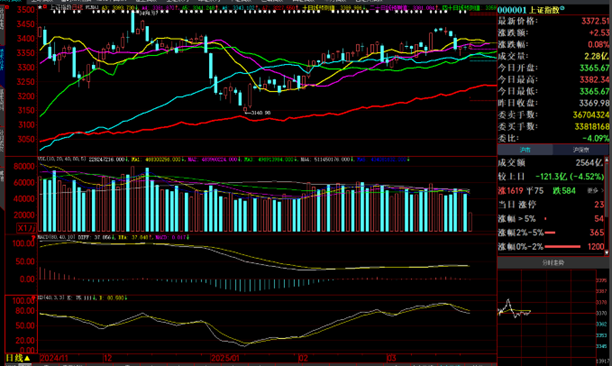
Task: Open the 日线 period selector dropdown
Action: [x=17, y=358]
